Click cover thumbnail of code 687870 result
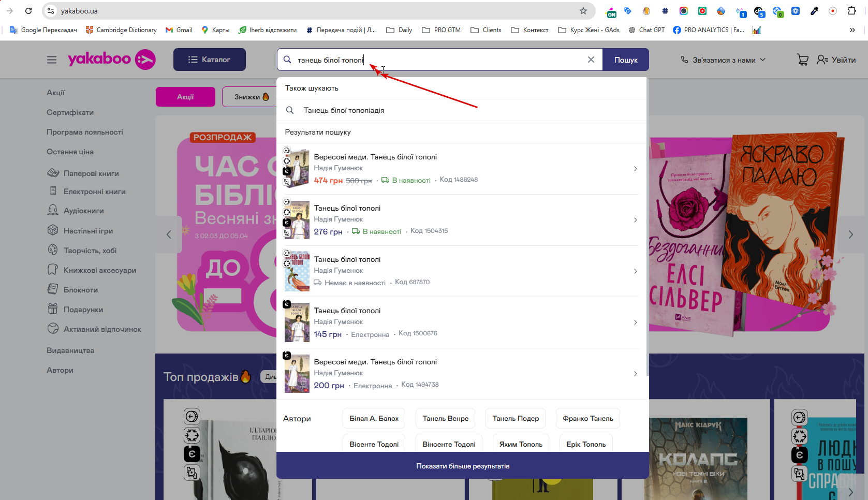 297,271
